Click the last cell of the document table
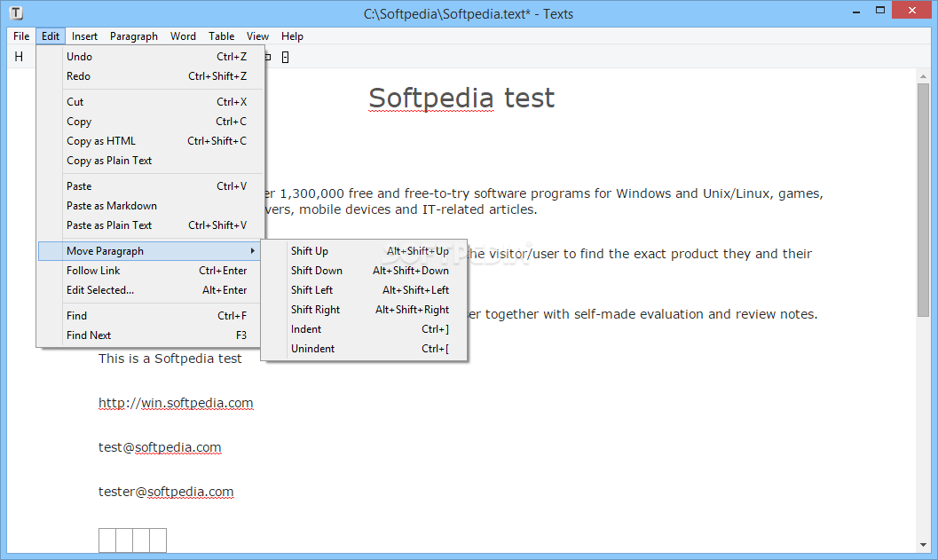 (158, 540)
